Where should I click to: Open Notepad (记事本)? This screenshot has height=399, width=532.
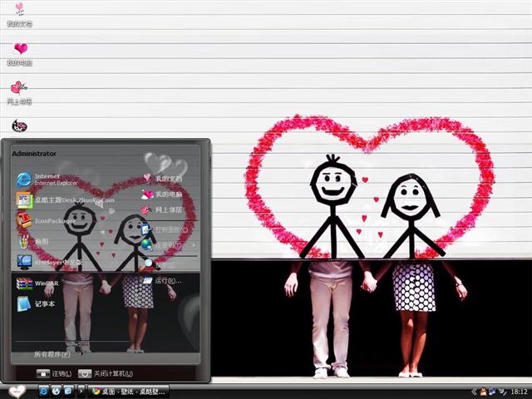pyautogui.click(x=36, y=303)
